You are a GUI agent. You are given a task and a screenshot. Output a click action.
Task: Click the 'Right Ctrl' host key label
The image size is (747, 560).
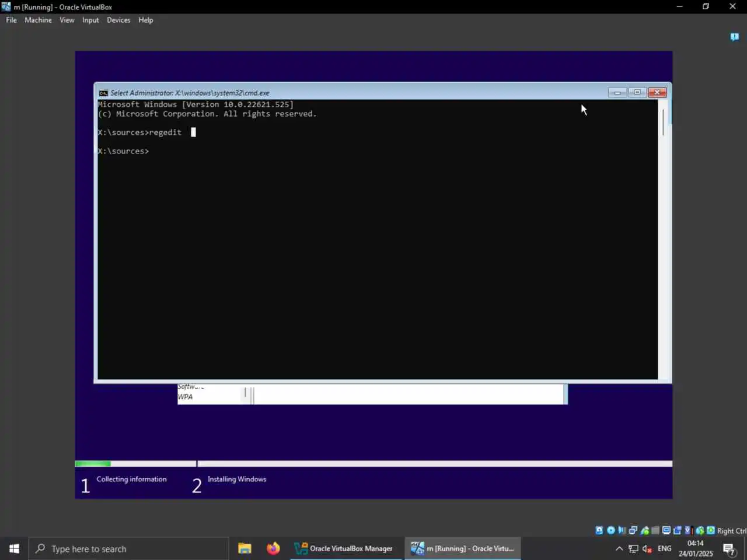(x=732, y=531)
